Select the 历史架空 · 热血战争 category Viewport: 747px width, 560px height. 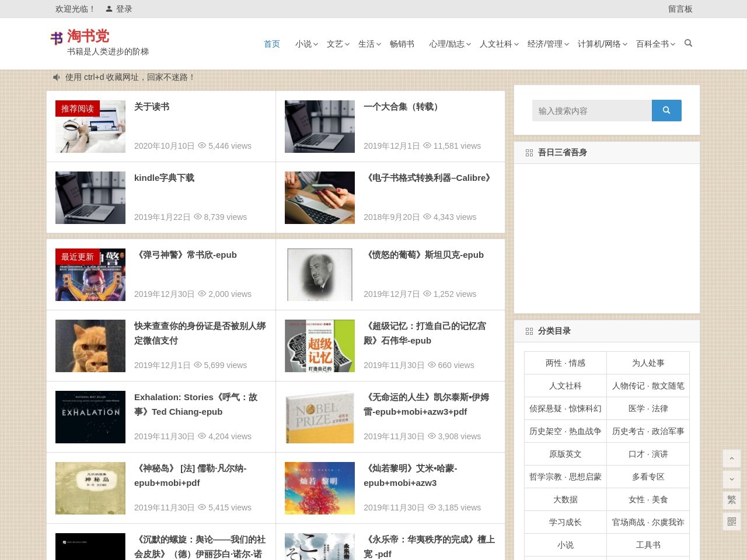[x=566, y=431]
